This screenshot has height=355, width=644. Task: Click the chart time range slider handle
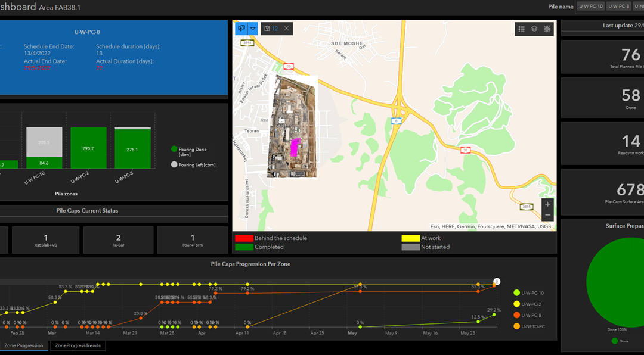(x=497, y=281)
